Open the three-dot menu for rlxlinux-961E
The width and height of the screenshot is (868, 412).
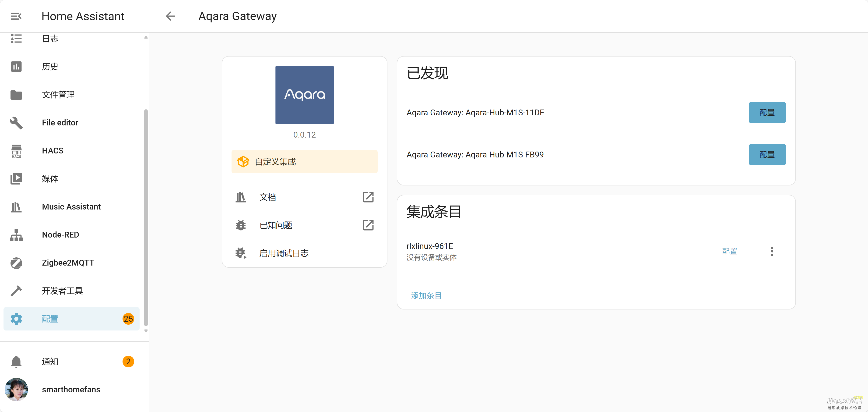click(772, 252)
